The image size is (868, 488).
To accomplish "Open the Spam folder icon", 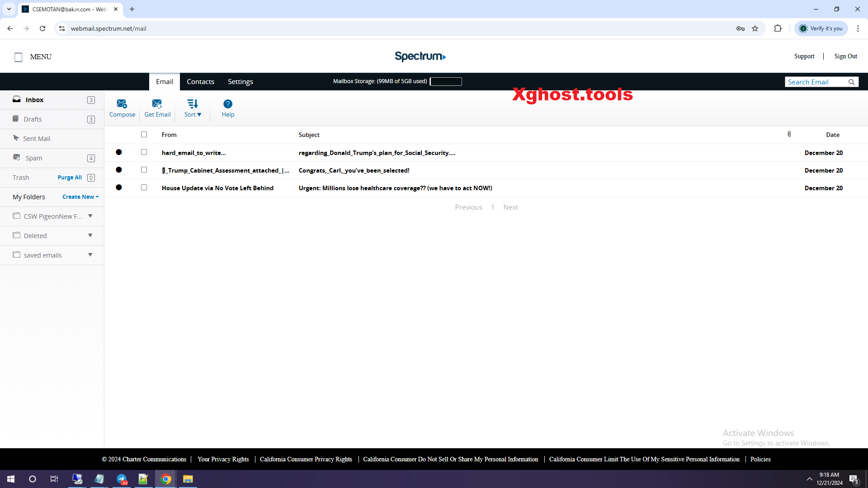I will pyautogui.click(x=17, y=157).
